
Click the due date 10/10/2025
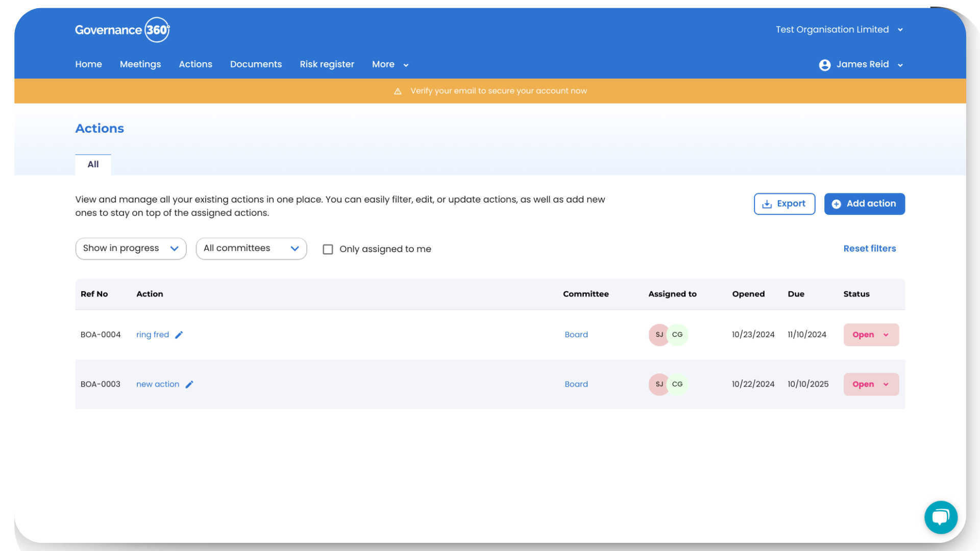click(808, 384)
